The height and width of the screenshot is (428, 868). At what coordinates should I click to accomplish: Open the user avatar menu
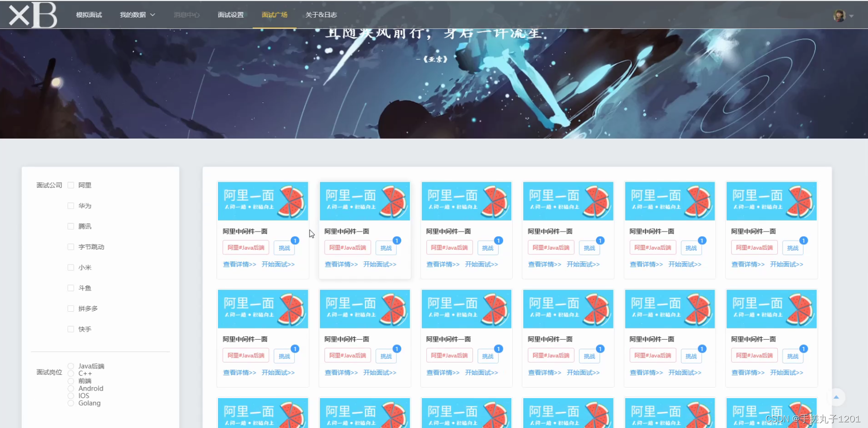click(x=839, y=16)
